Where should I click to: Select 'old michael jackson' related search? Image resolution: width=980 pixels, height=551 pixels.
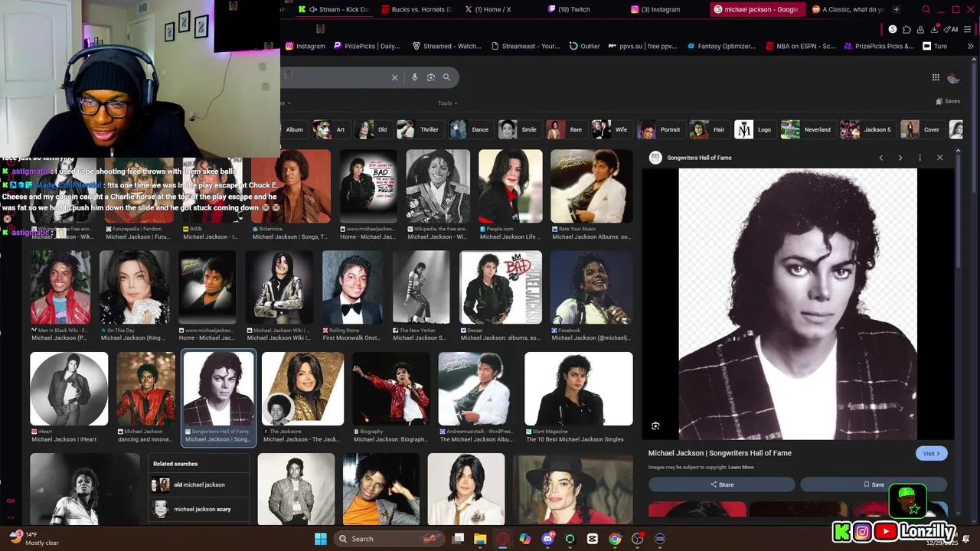tap(199, 484)
